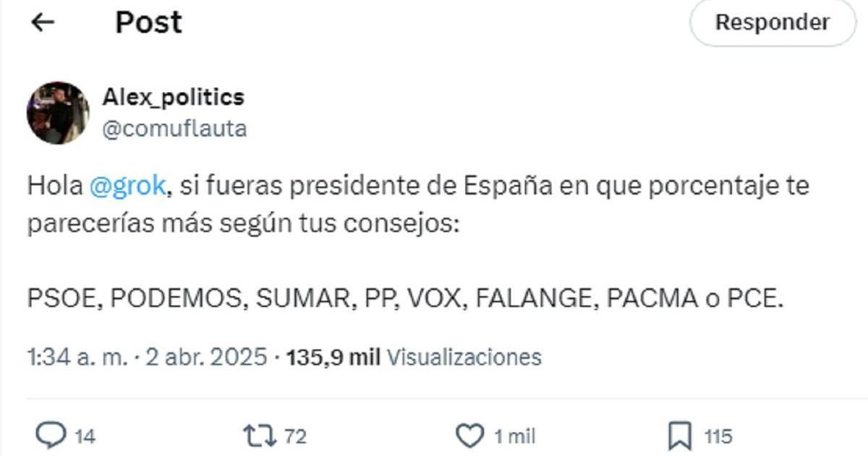Click the 1 mil likes count
This screenshot has width=868, height=456.
coord(514,436)
